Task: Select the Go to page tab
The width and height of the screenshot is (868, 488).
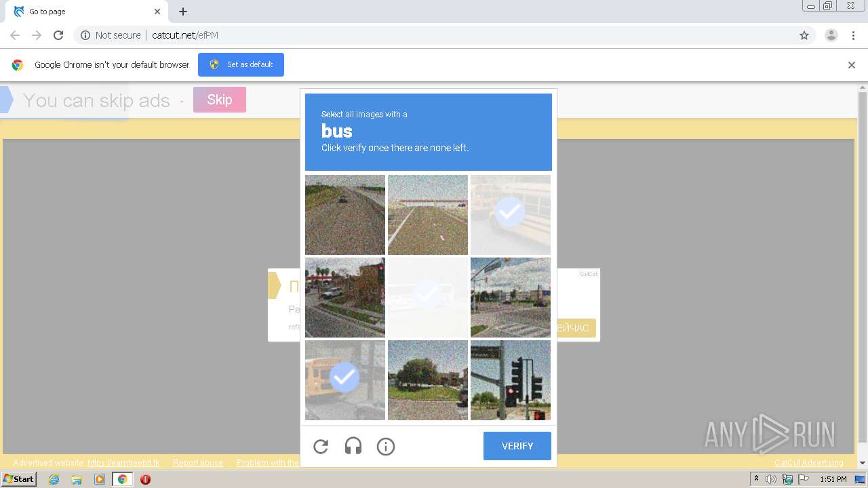Action: 86,12
